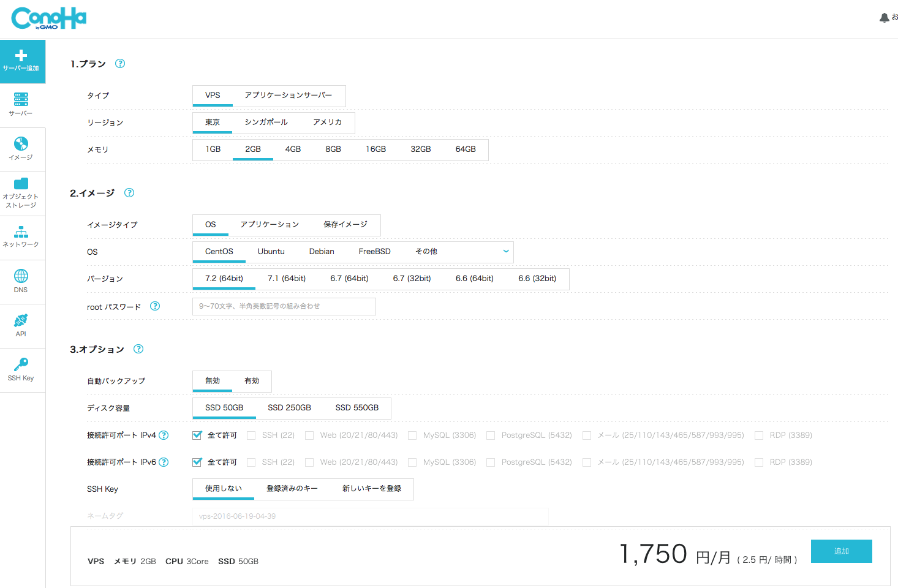This screenshot has width=898, height=588.
Task: Select 64GB memory option
Action: click(466, 149)
